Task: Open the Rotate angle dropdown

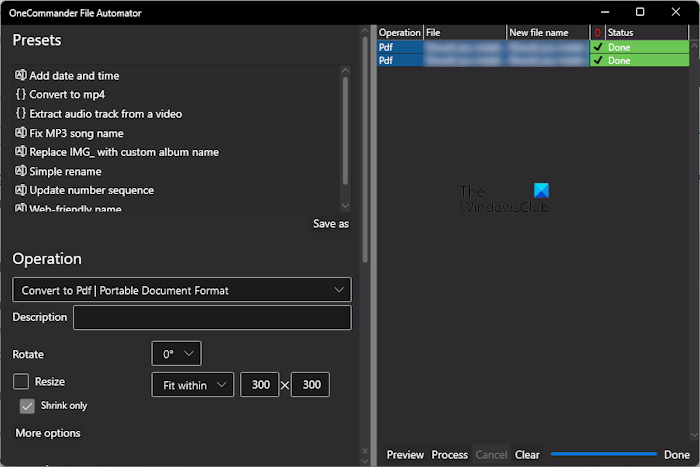Action: point(176,354)
